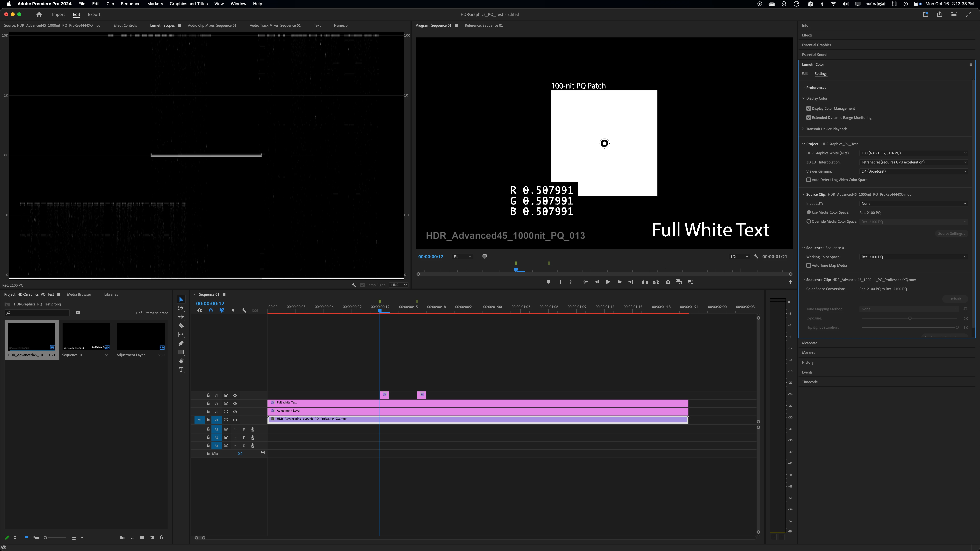
Task: Click the Lumetri Scopes wrench settings icon
Action: pyautogui.click(x=353, y=285)
